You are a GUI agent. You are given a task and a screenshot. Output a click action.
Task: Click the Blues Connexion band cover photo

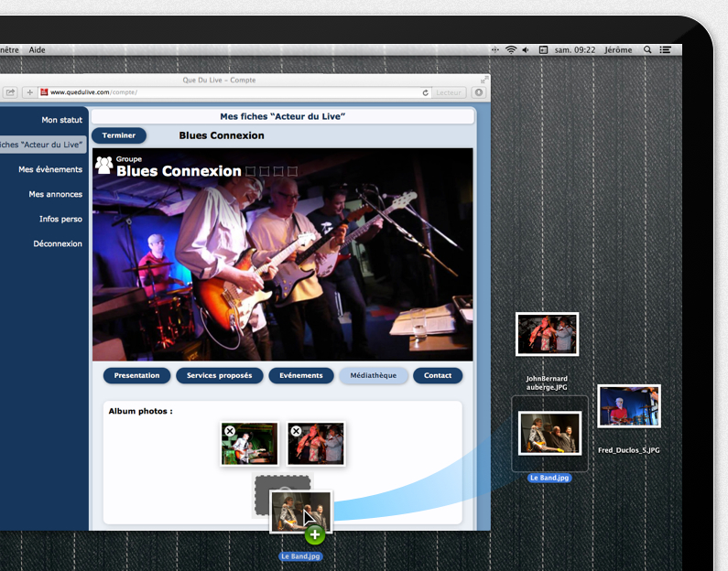(x=282, y=254)
